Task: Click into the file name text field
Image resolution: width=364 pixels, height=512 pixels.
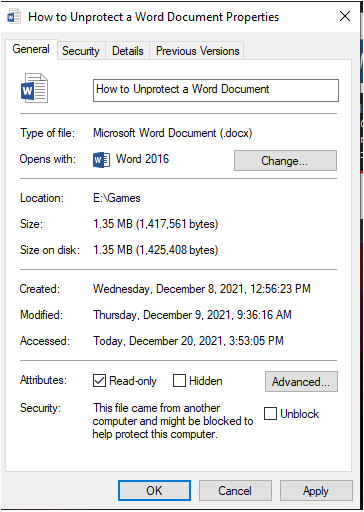Action: click(216, 90)
